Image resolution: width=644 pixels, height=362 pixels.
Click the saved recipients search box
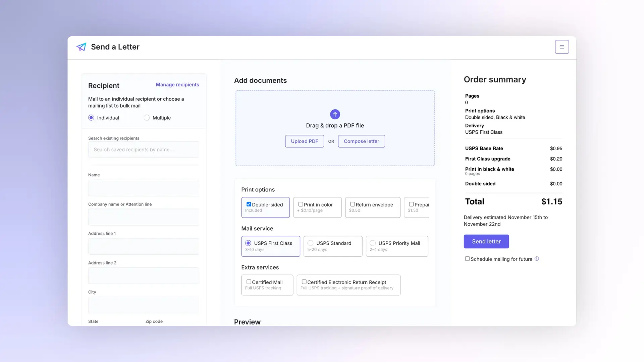pos(143,149)
